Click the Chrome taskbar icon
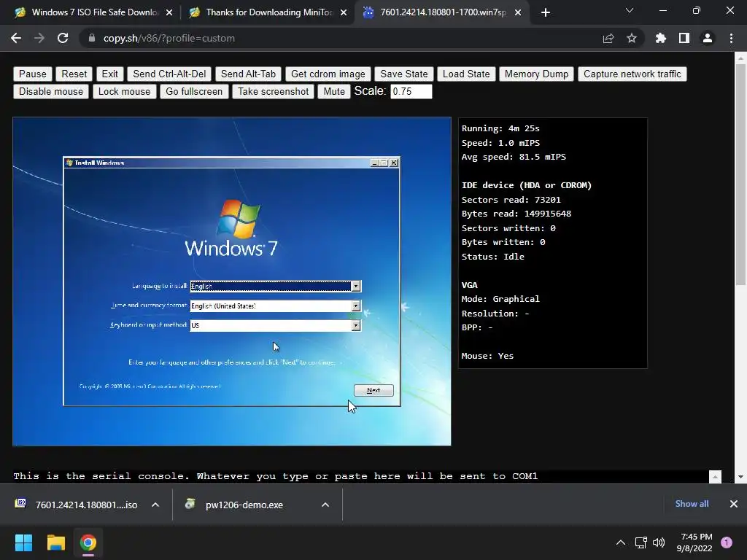This screenshot has height=560, width=747. (88, 542)
